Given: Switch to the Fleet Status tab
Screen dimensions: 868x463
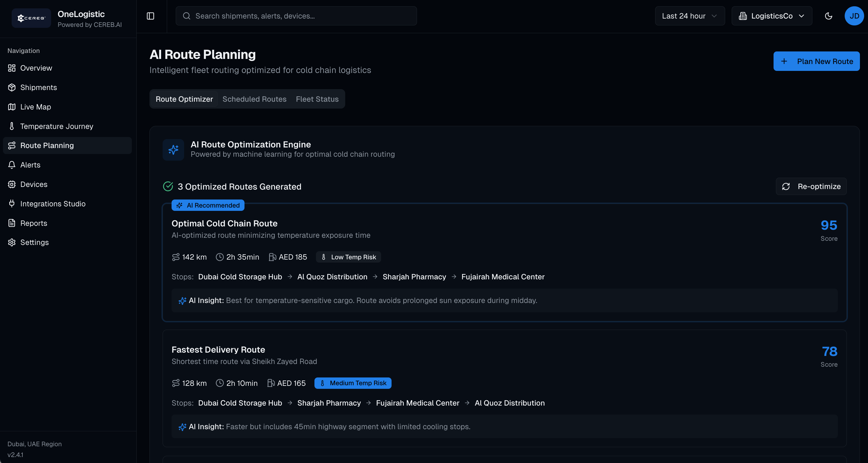Looking at the screenshot, I should (317, 99).
